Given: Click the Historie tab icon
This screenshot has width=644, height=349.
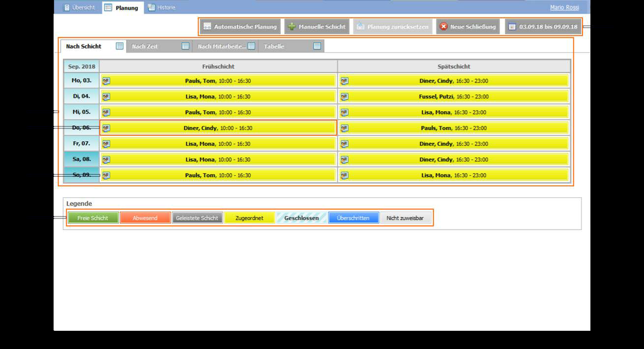Looking at the screenshot, I should pos(151,8).
